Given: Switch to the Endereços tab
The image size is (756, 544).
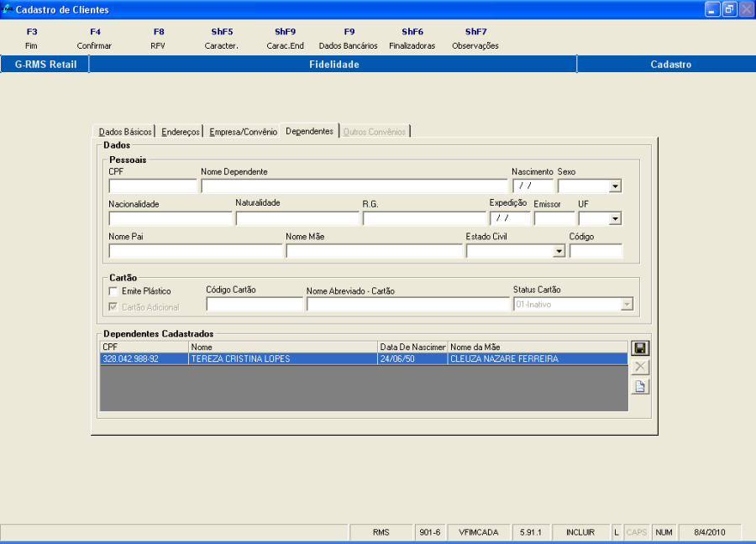Looking at the screenshot, I should pyautogui.click(x=181, y=132).
